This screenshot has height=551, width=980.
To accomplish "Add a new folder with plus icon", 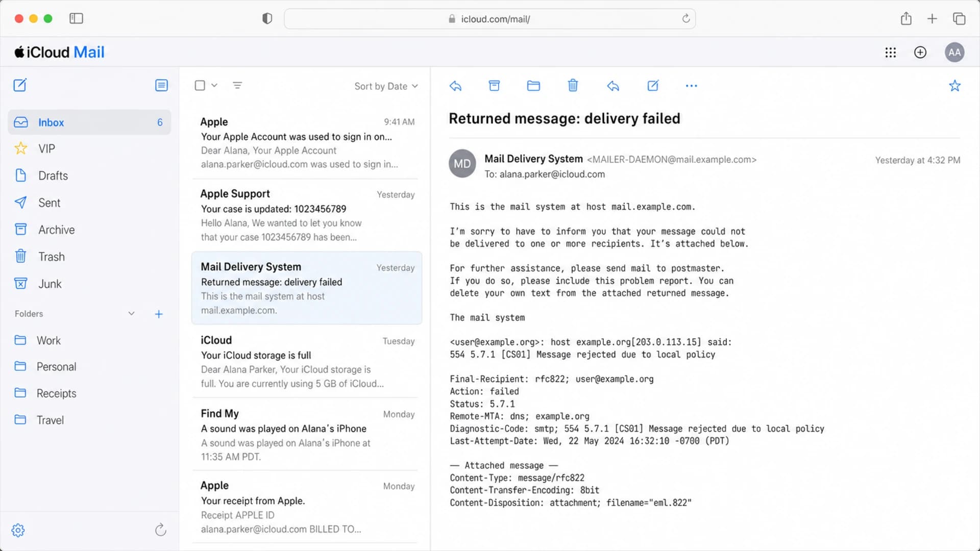I will 159,314.
